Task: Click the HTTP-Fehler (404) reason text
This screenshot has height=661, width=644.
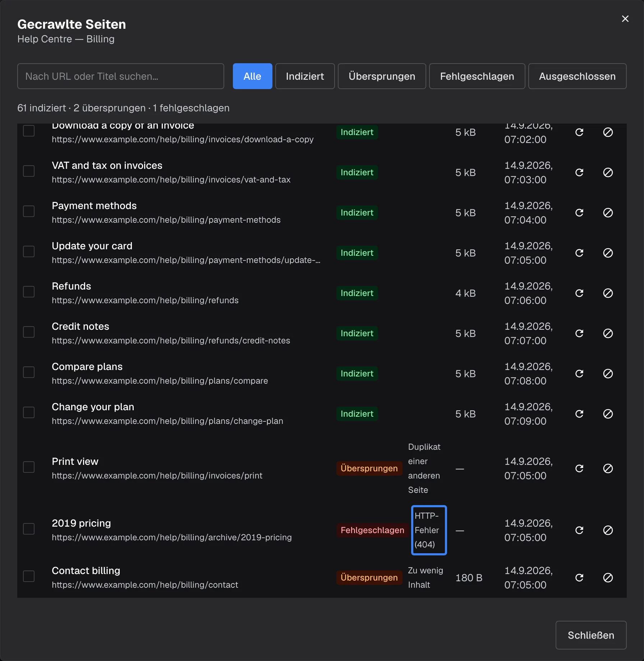Action: [428, 530]
